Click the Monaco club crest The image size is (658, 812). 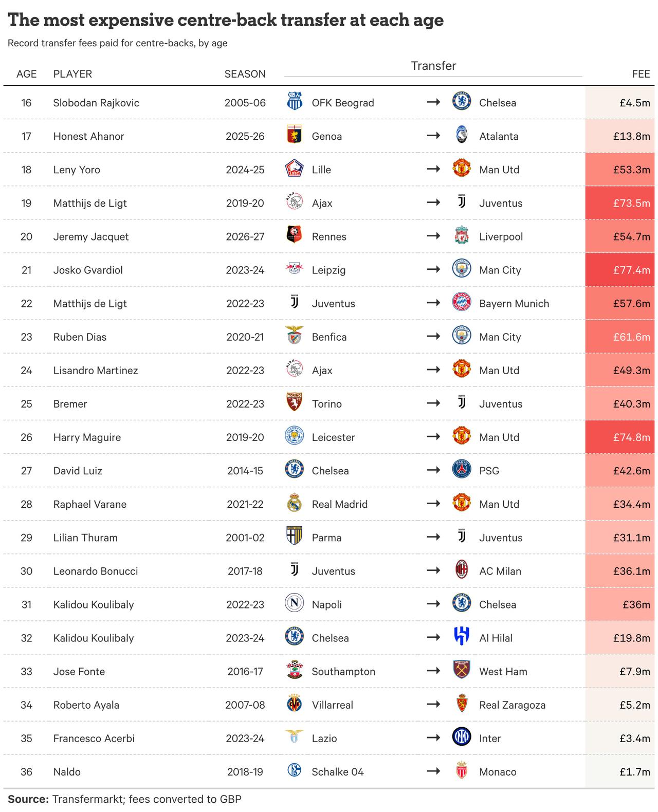[462, 771]
